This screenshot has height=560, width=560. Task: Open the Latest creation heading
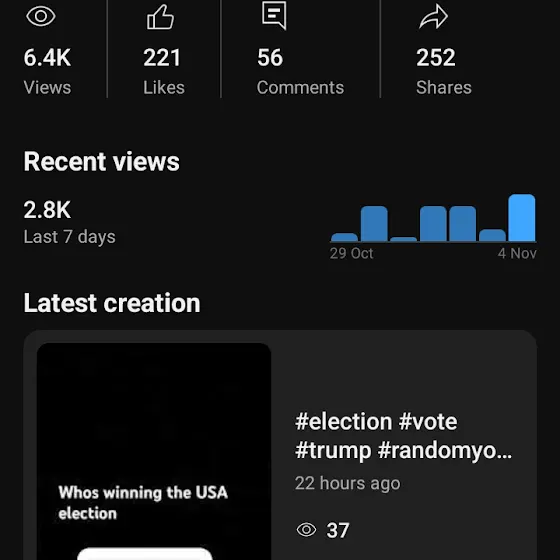(112, 303)
